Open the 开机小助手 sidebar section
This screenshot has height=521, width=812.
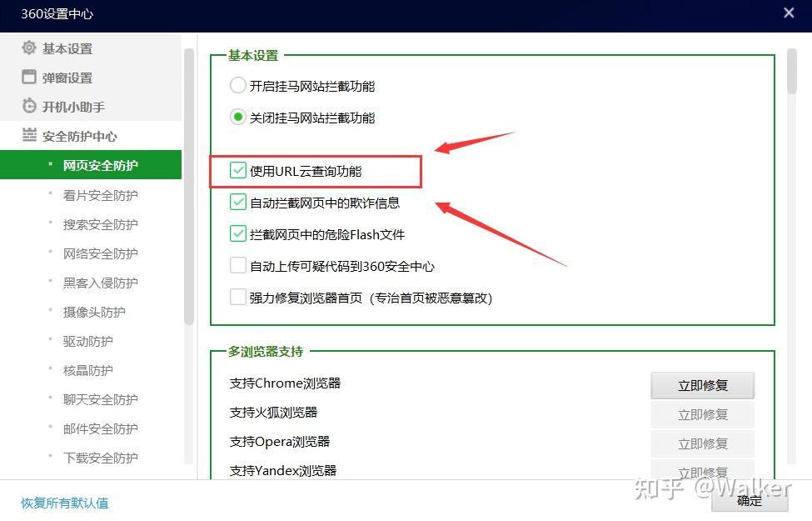tap(91, 106)
